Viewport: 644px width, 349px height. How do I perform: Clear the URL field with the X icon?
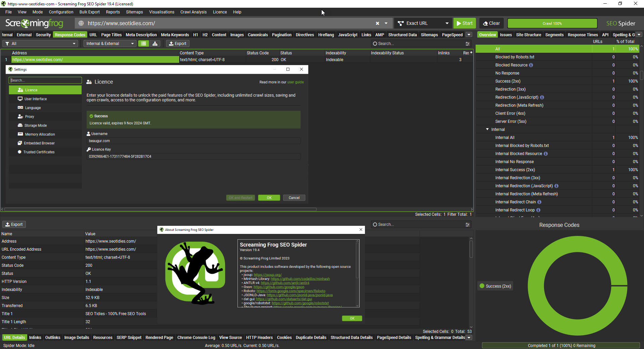coord(377,23)
